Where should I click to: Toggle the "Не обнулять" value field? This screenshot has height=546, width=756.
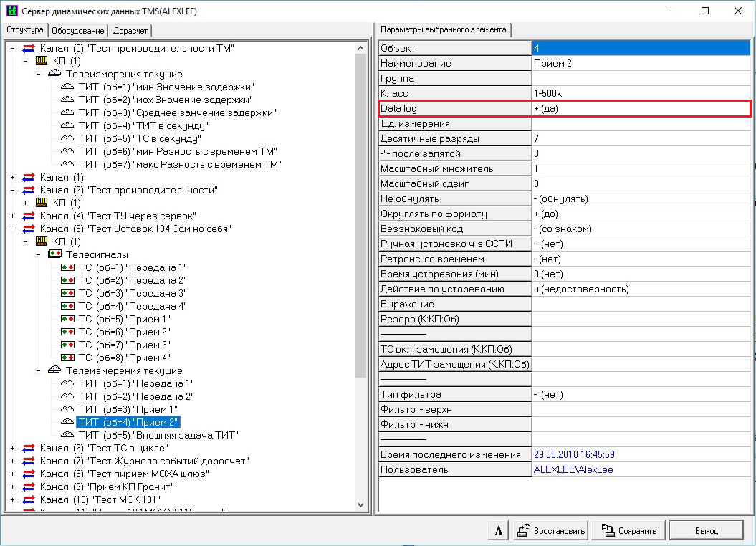click(x=641, y=198)
